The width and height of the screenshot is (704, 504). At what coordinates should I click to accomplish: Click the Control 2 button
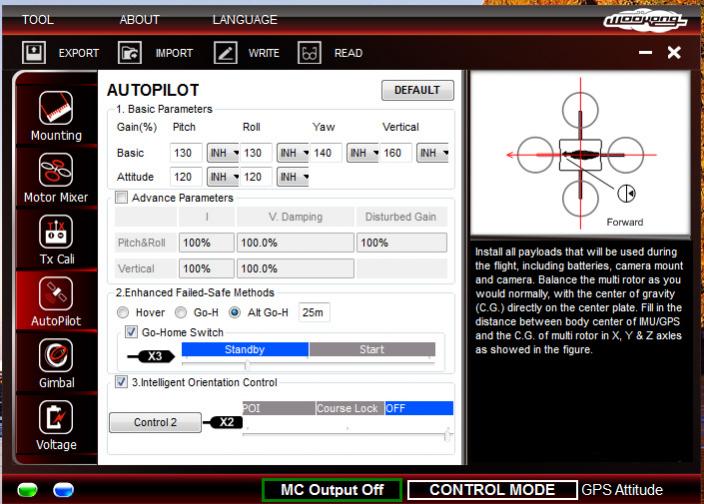pos(155,422)
